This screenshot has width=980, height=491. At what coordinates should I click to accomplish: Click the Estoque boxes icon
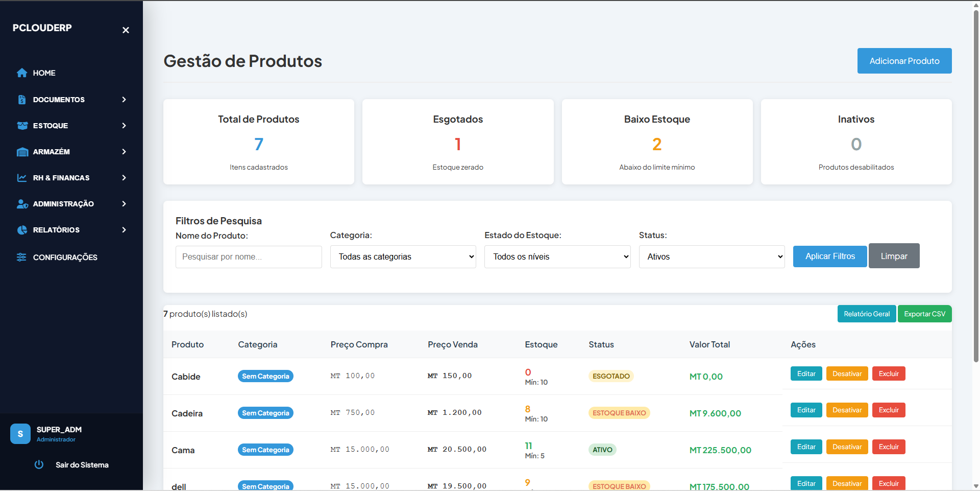tap(22, 126)
